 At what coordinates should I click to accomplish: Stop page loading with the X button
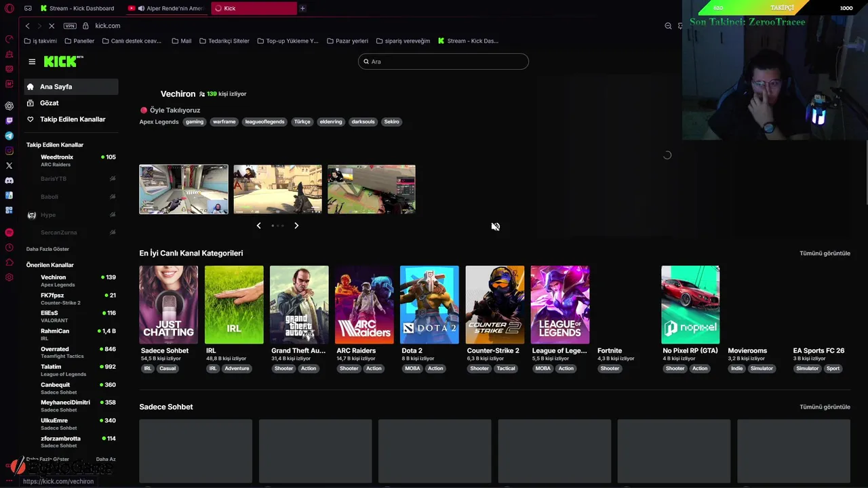(x=52, y=26)
